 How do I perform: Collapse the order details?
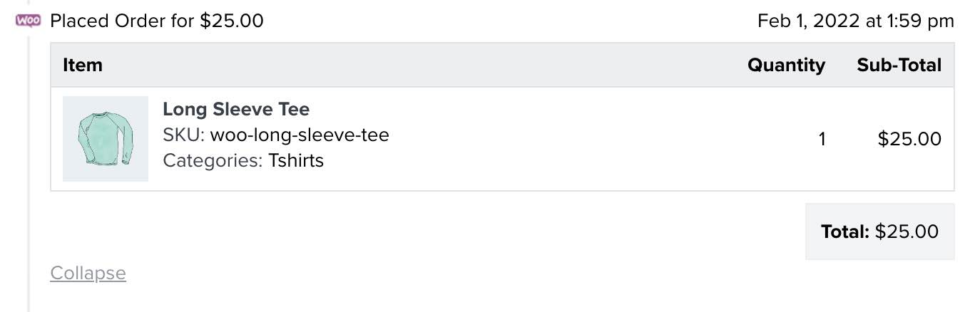(88, 274)
